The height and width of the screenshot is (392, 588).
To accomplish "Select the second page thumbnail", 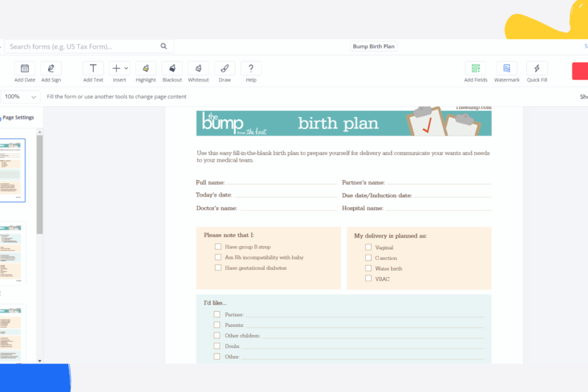I will coord(11,253).
